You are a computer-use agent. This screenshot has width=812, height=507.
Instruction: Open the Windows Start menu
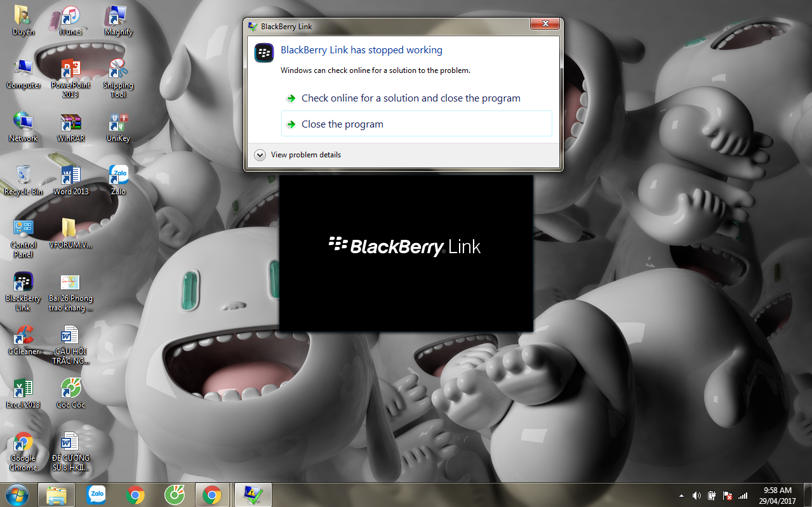point(17,494)
